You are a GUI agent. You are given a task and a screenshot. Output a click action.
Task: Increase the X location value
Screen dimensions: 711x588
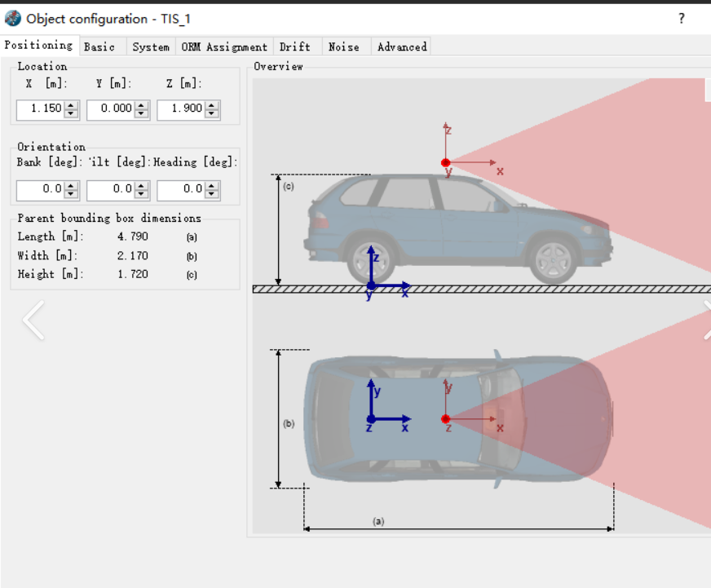(71, 105)
